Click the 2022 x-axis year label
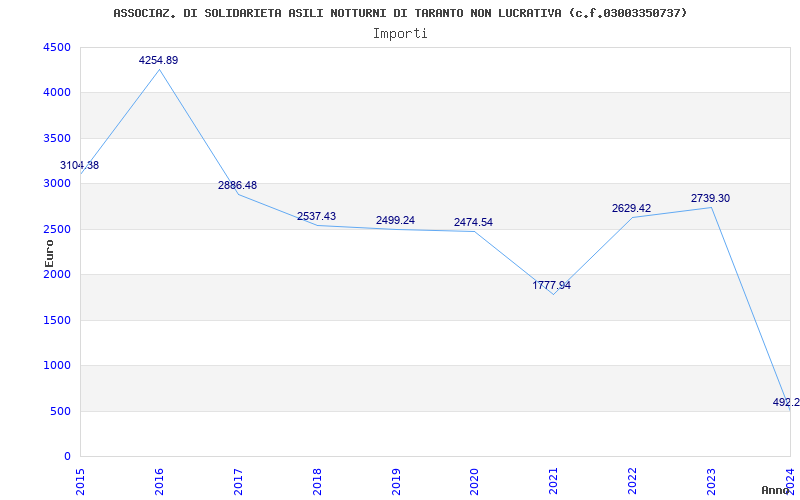 click(632, 482)
